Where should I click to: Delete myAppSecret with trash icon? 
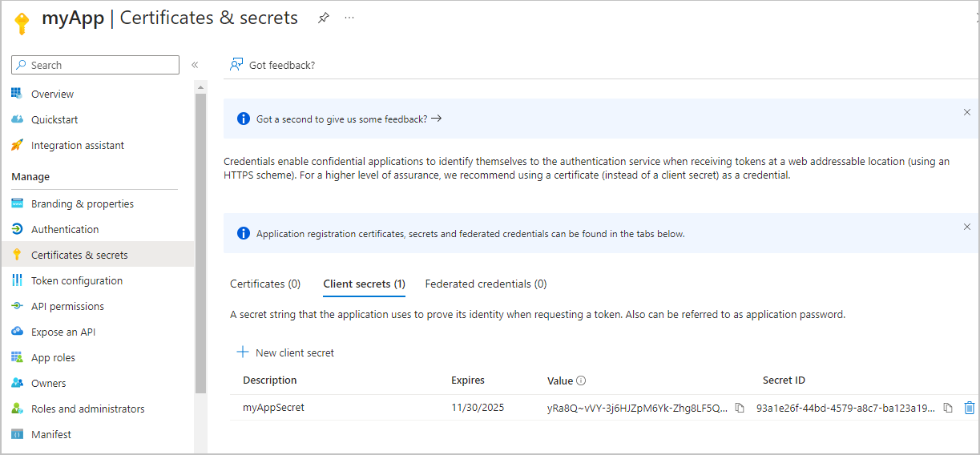tap(970, 408)
